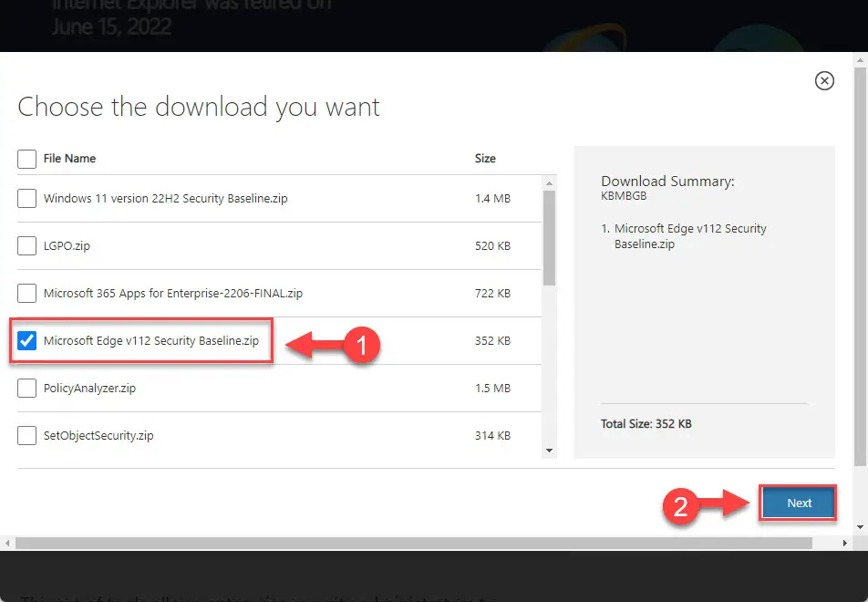Check the PolicyAnalyzer.zip checkbox
The image size is (868, 602).
click(26, 389)
